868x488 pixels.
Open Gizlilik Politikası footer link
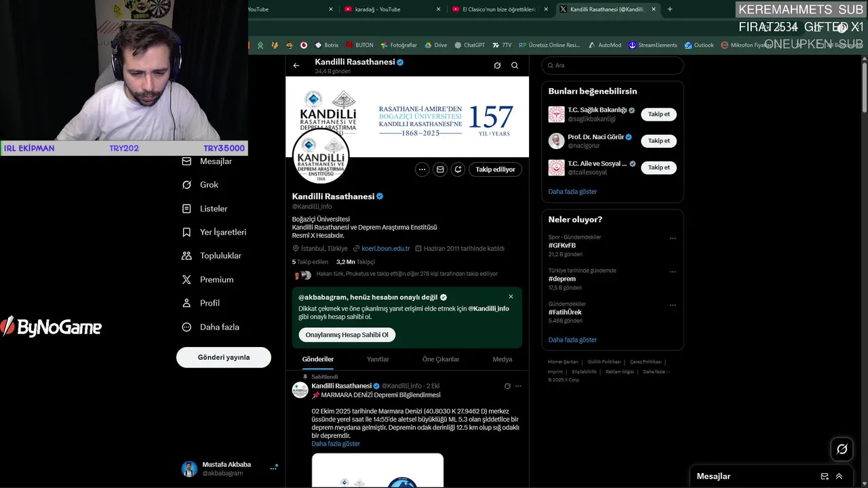[604, 362]
